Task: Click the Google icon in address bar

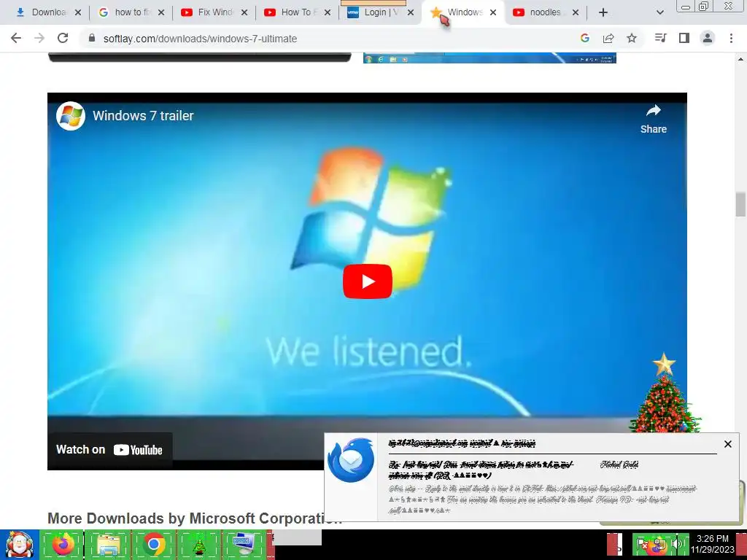Action: pos(585,38)
